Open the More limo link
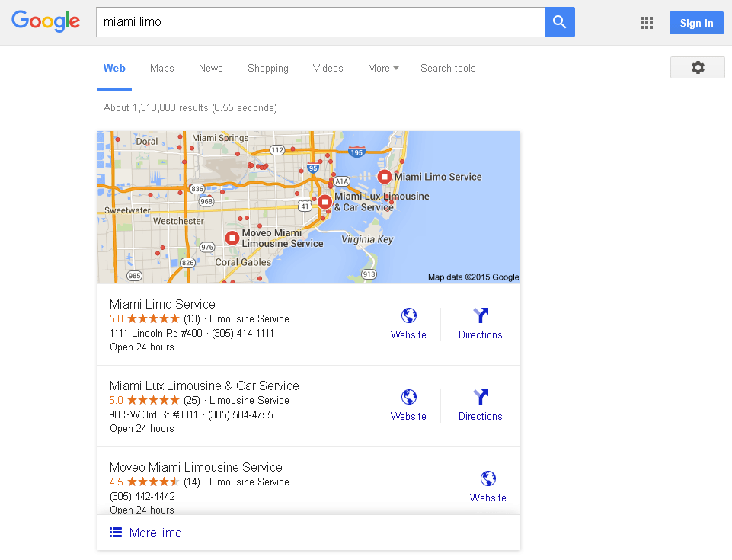This screenshot has width=732, height=560. click(x=155, y=533)
